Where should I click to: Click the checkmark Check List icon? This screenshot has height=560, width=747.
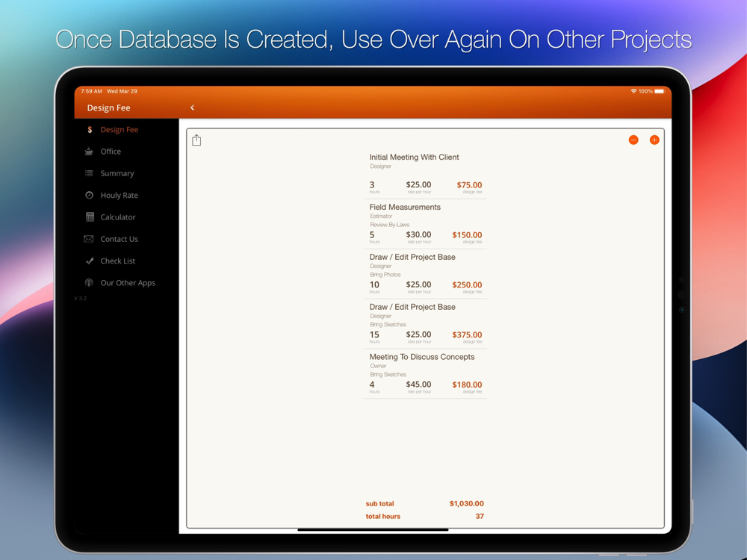tap(90, 261)
